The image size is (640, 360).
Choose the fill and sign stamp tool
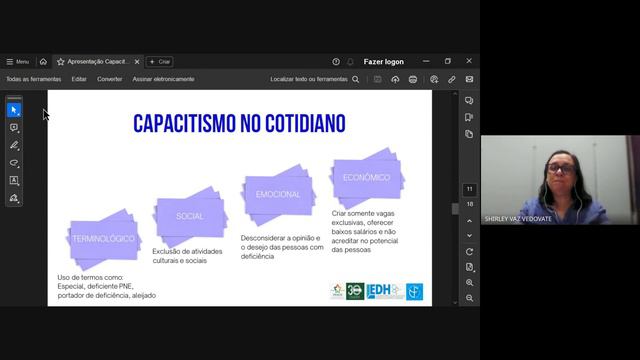14,198
